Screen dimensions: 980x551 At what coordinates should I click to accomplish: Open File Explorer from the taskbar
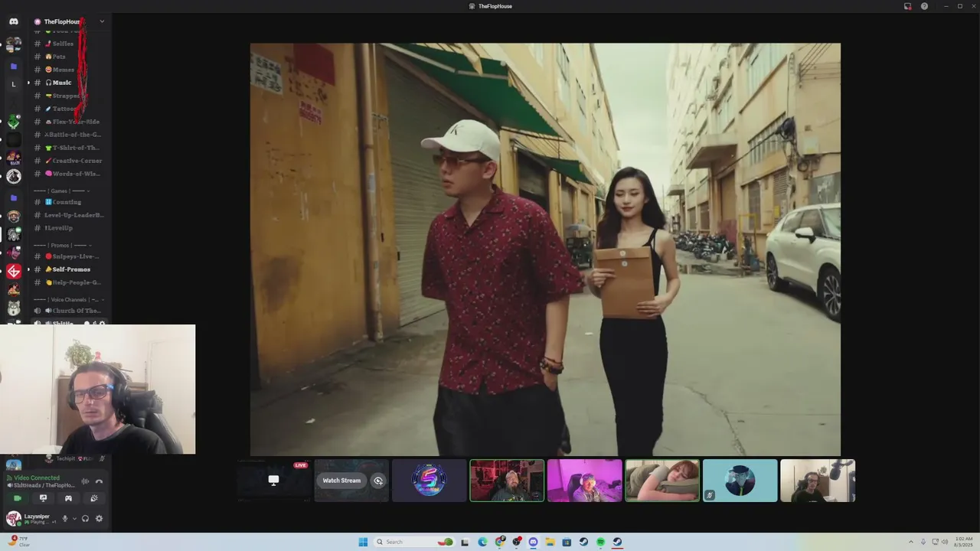pos(550,542)
